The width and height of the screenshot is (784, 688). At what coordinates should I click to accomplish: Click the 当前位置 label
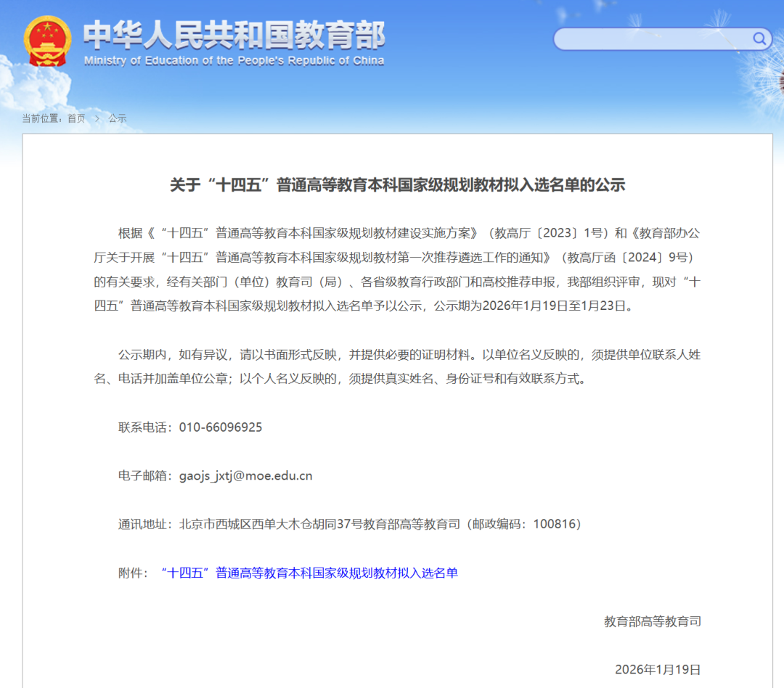click(41, 118)
